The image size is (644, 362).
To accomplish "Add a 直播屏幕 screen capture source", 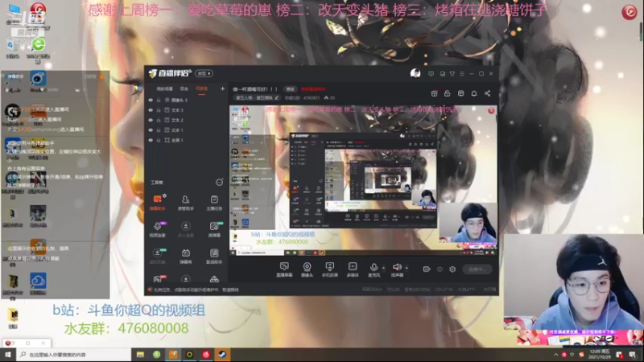I will tap(284, 269).
